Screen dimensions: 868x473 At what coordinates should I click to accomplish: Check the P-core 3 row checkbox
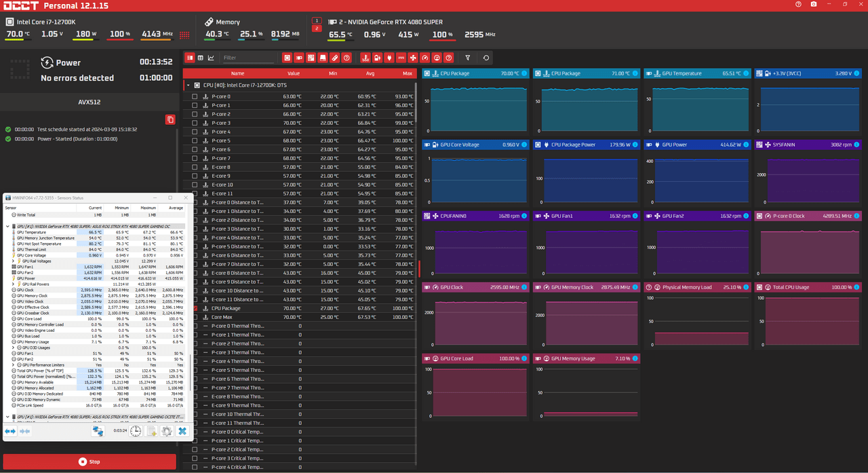tap(195, 123)
